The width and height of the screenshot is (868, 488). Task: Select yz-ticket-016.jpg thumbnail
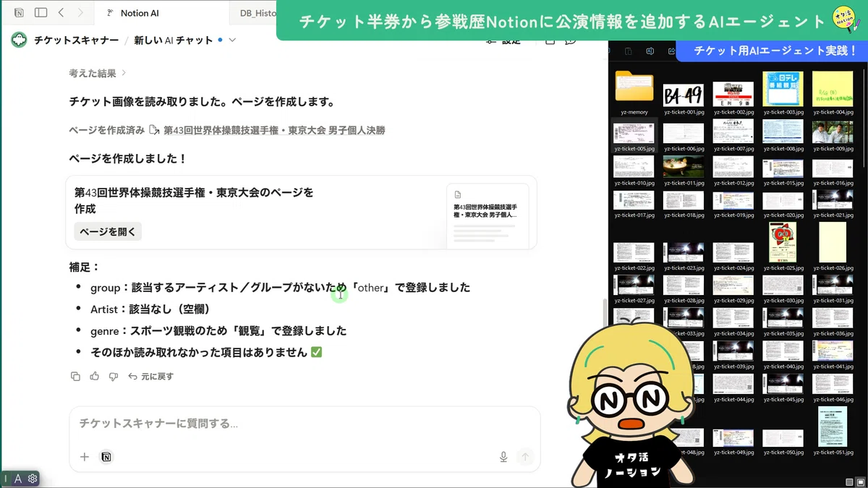click(833, 168)
